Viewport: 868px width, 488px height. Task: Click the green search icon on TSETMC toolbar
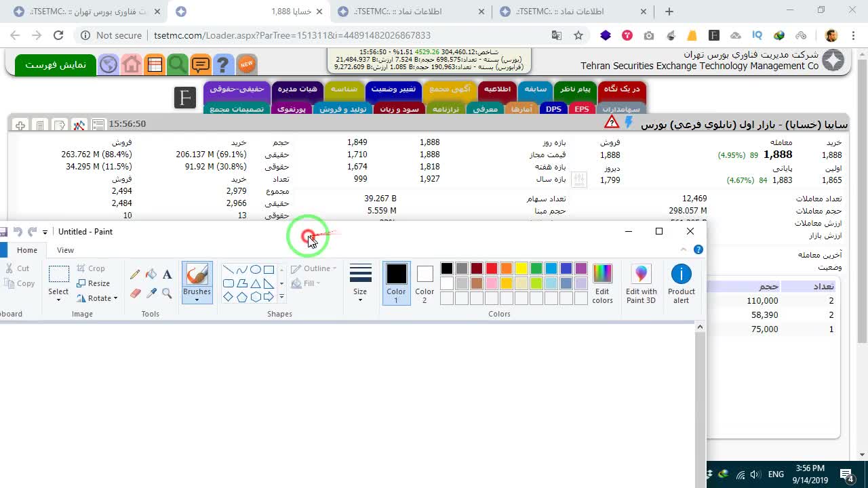click(x=178, y=64)
